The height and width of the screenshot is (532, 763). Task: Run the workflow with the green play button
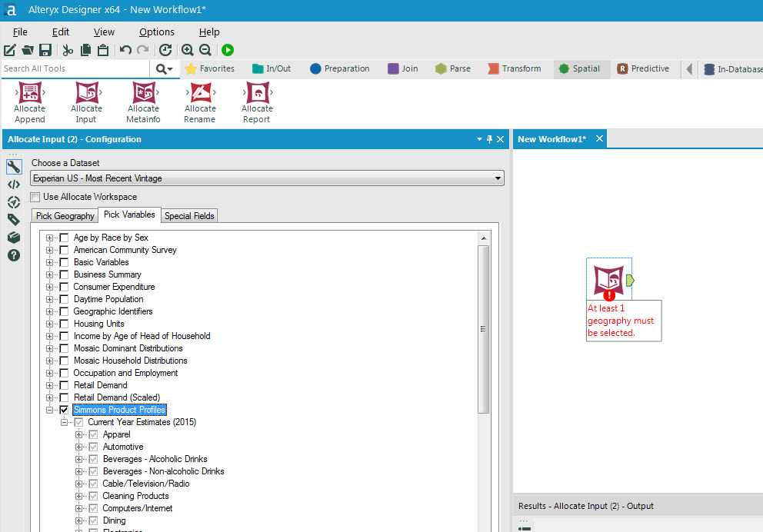(x=227, y=50)
